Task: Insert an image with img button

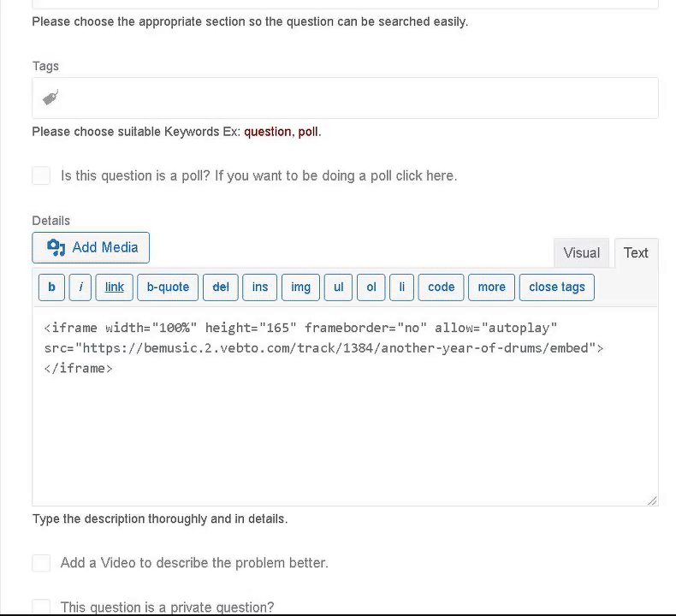Action: point(300,287)
